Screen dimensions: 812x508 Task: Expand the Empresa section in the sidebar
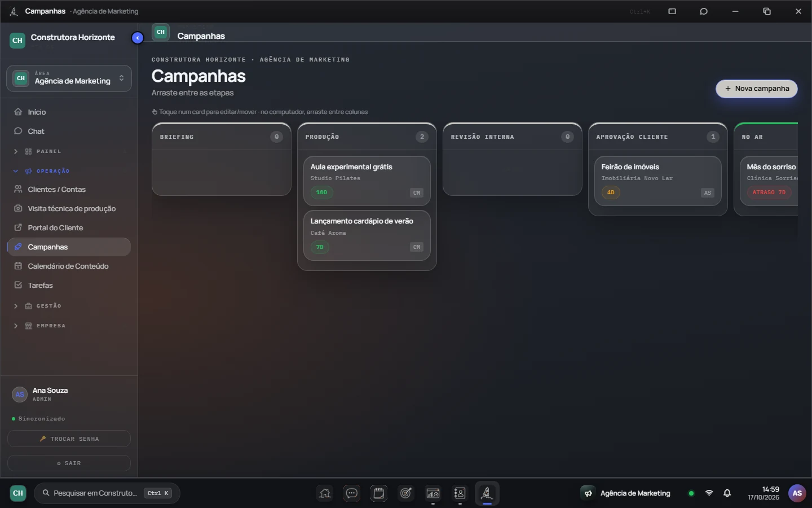pyautogui.click(x=69, y=326)
